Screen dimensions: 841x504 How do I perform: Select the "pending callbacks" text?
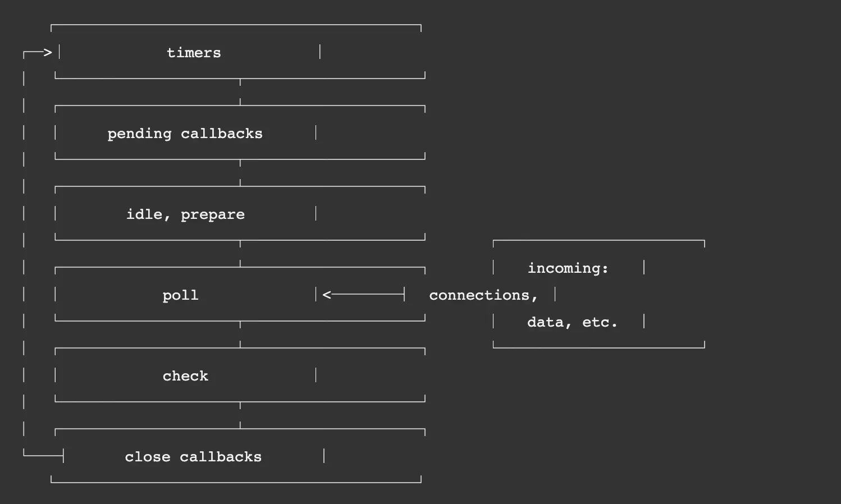click(x=185, y=134)
